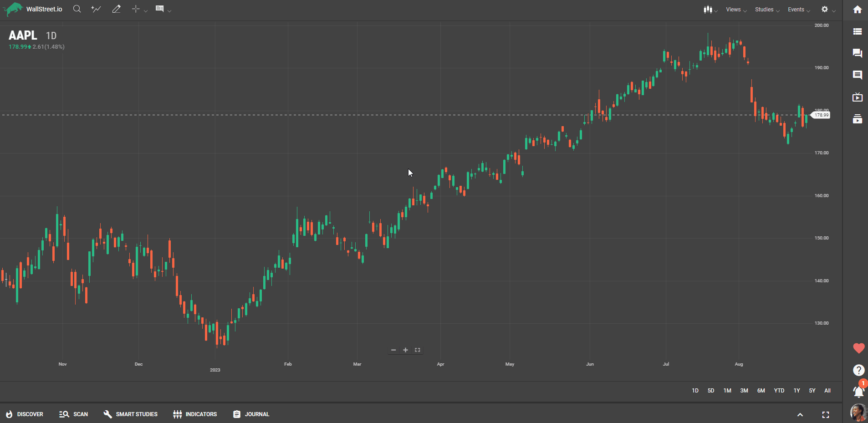Select the 6M time range
The image size is (868, 423).
[x=761, y=391]
